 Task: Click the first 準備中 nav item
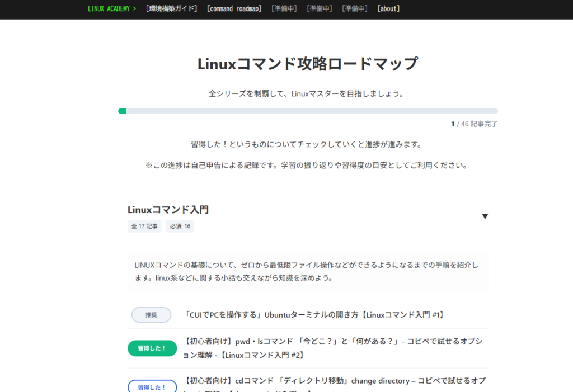[x=283, y=8]
